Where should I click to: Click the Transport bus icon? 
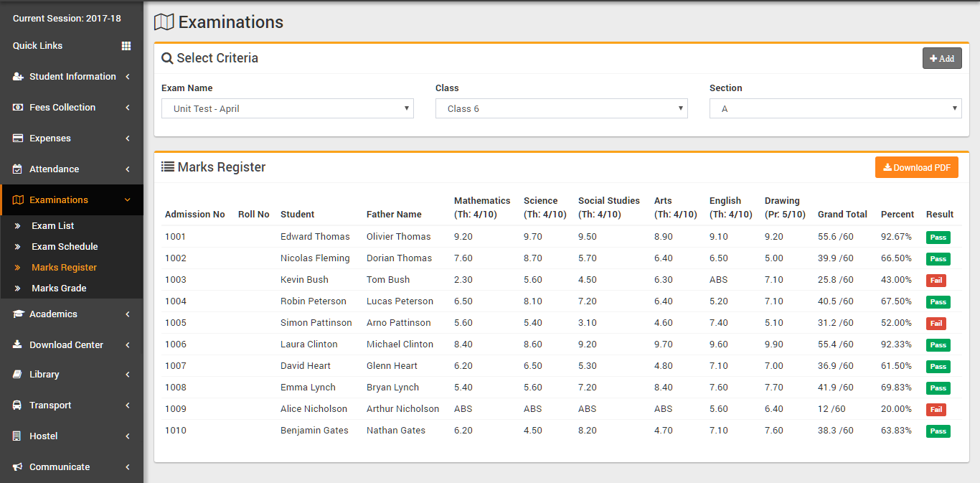[17, 405]
